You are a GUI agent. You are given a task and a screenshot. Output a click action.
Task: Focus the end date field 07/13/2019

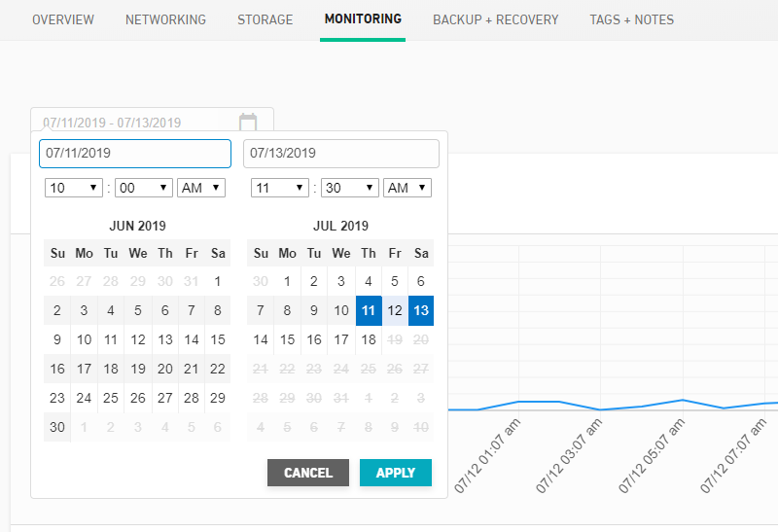[341, 154]
